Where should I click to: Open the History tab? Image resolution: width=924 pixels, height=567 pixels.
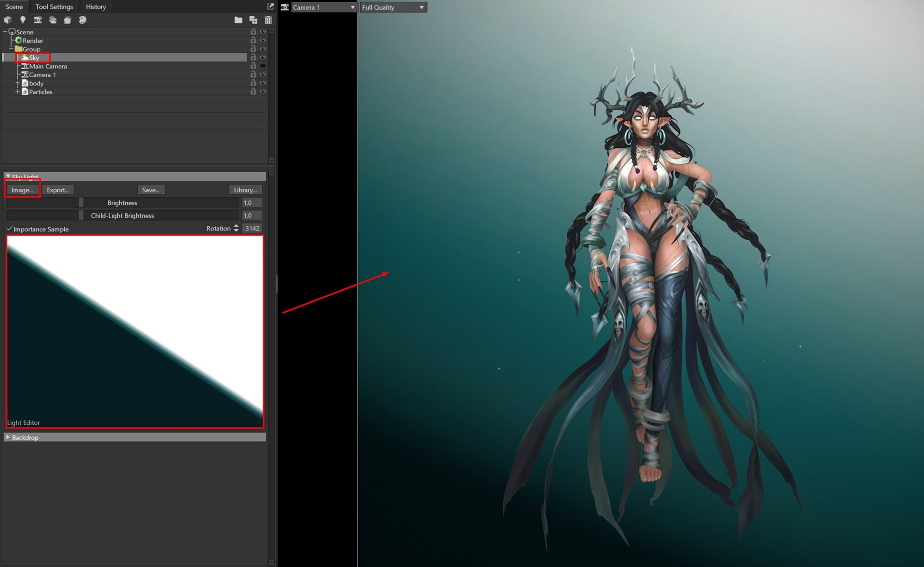(x=96, y=6)
